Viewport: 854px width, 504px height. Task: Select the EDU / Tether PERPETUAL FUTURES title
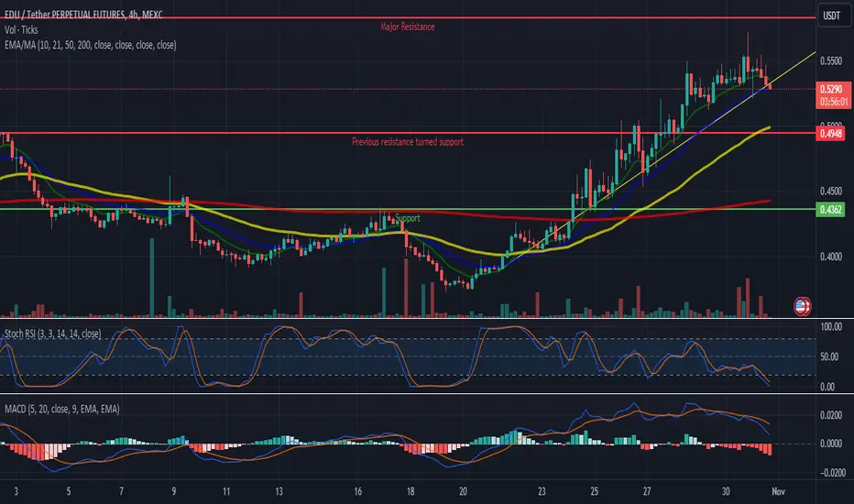point(83,15)
